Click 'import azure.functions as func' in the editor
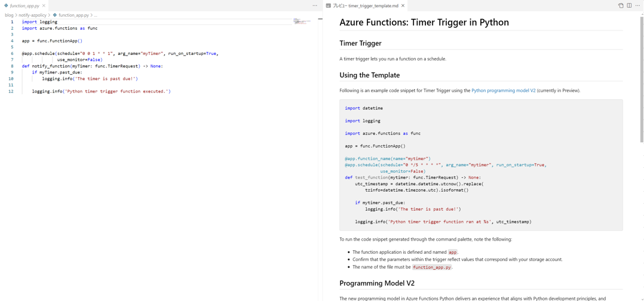644x301 pixels. point(60,28)
